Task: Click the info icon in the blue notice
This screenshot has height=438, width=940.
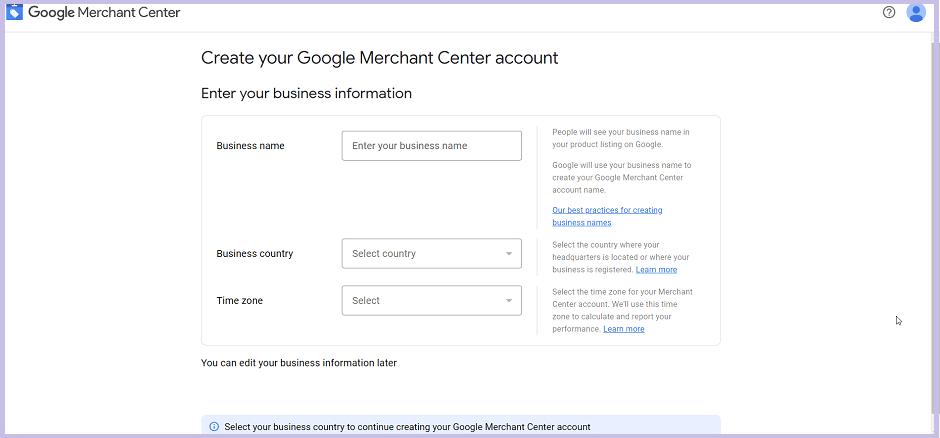Action: (214, 427)
